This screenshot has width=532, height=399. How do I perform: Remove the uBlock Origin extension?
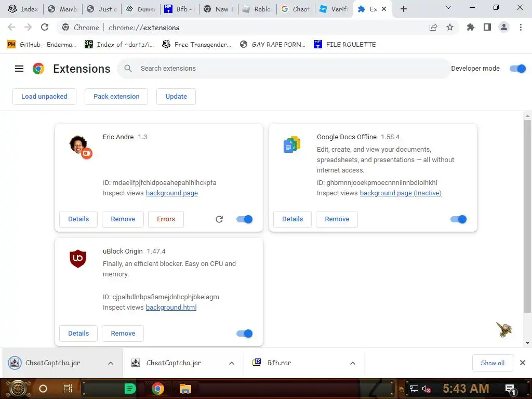tap(123, 334)
